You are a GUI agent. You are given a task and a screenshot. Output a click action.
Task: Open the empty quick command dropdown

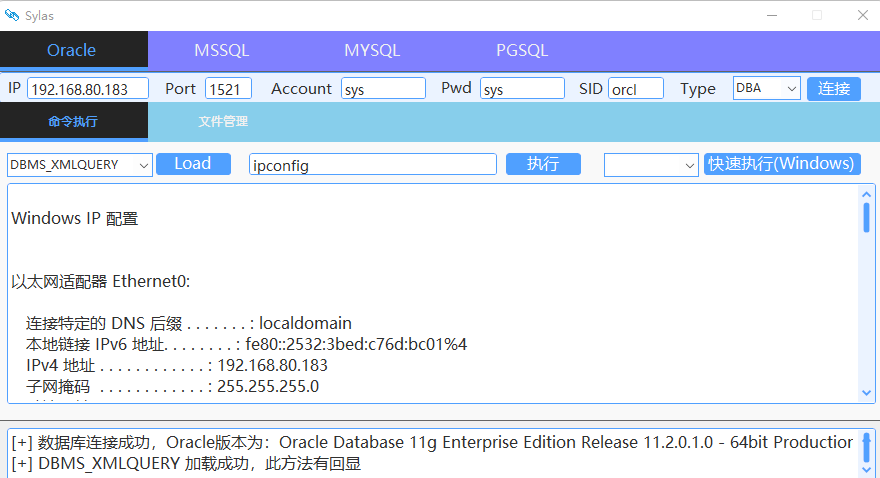651,165
